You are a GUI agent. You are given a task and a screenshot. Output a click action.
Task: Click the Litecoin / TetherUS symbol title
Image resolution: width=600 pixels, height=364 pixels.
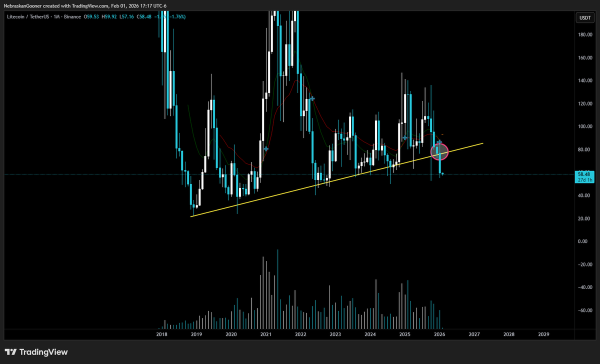pyautogui.click(x=29, y=17)
